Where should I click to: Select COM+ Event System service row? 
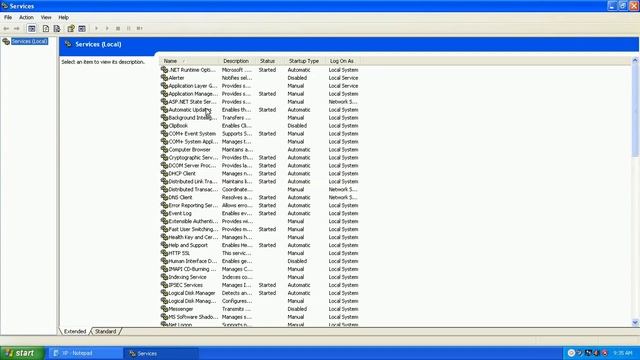[x=260, y=133]
